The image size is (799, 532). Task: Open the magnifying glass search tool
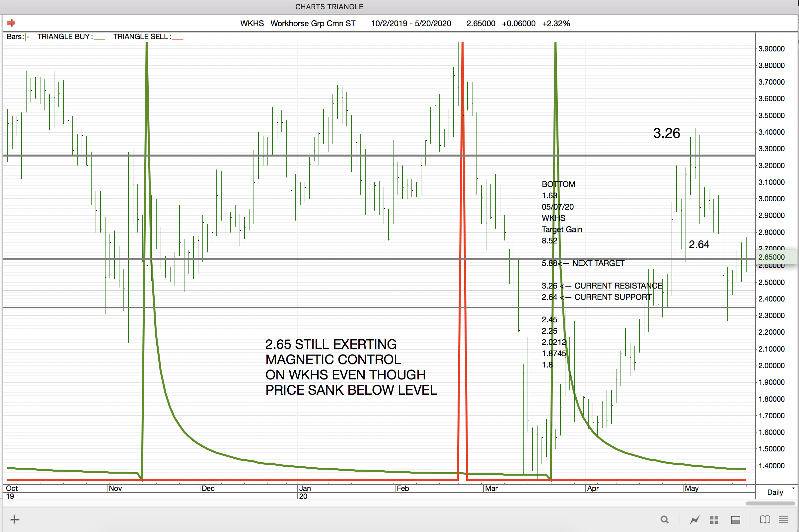[x=665, y=519]
